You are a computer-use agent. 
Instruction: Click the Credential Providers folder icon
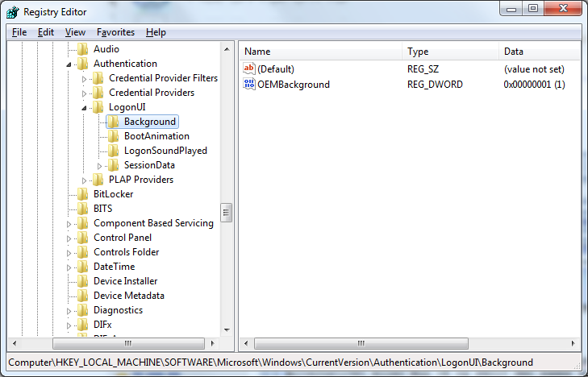point(98,93)
